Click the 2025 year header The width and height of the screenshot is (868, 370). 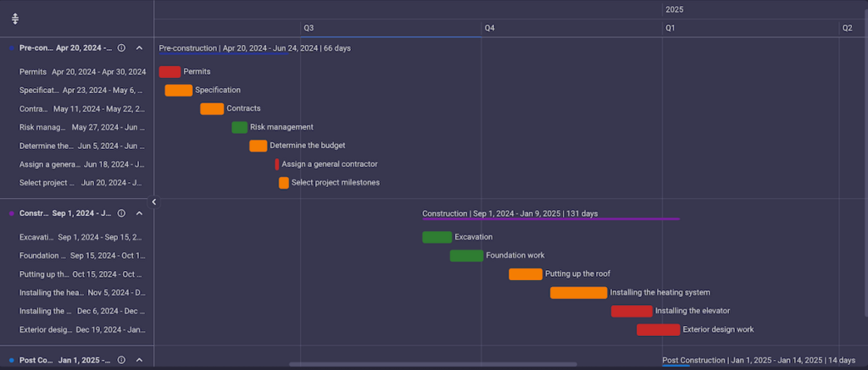[x=675, y=9]
